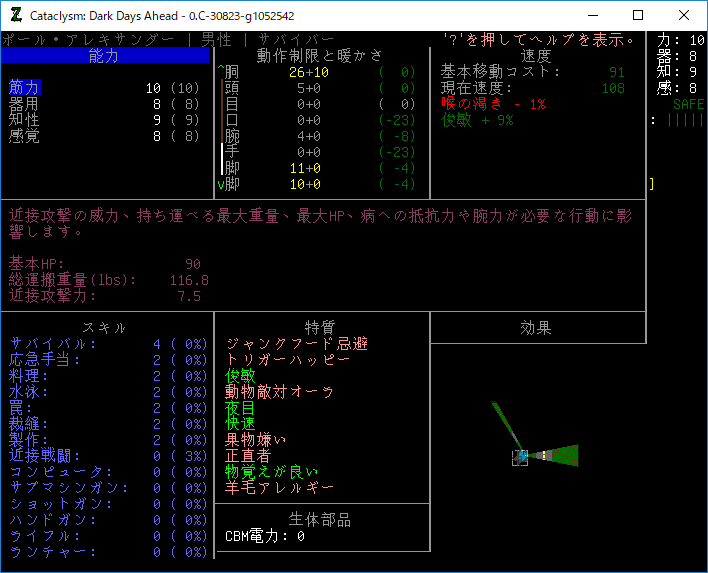Viewport: 708px width, 573px height.
Task: Open the 効果 panel header
Action: tap(536, 328)
